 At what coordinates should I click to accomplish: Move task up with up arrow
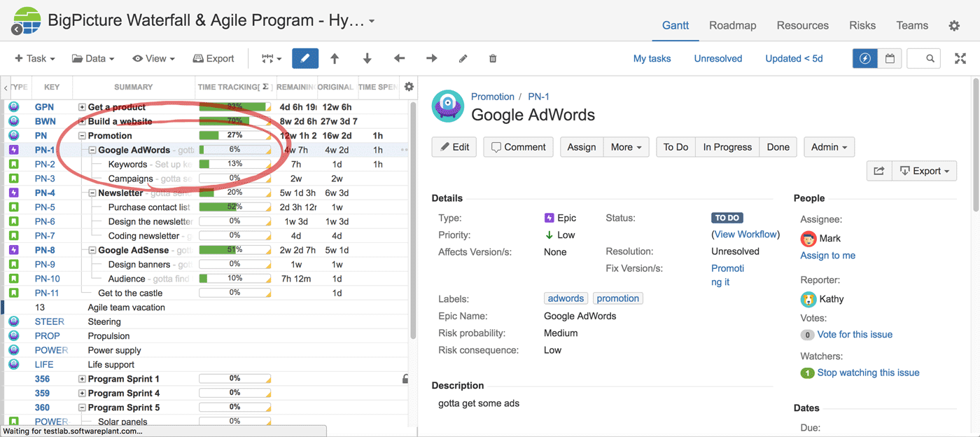(x=335, y=59)
